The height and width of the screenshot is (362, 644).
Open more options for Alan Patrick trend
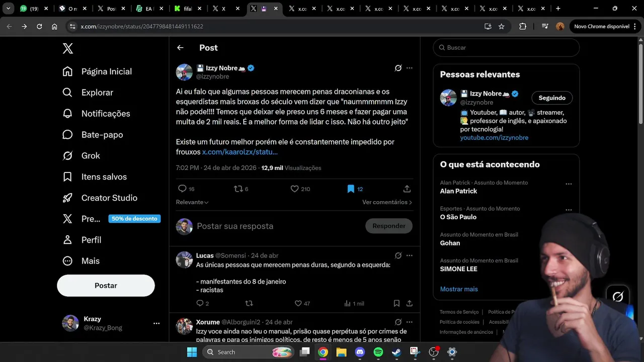(x=569, y=184)
